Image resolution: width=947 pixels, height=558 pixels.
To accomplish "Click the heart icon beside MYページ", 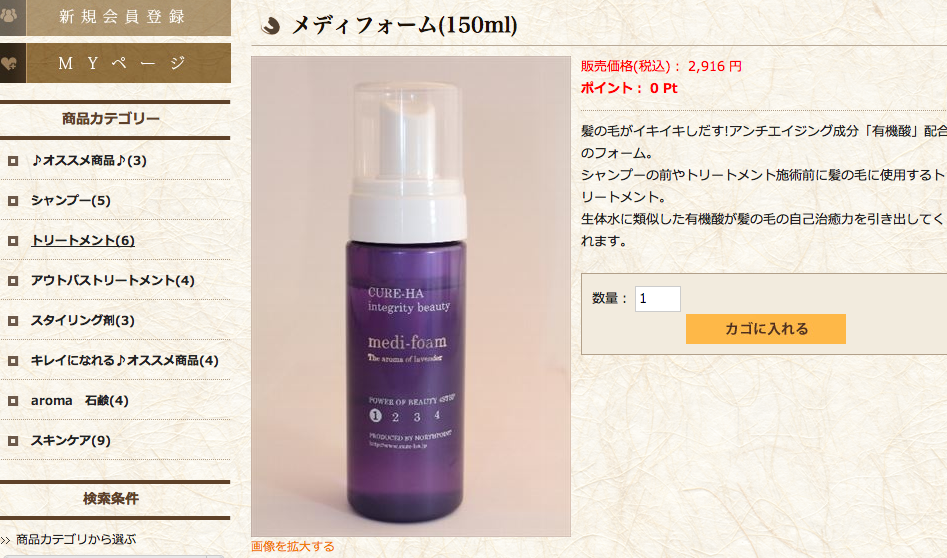I will point(11,63).
